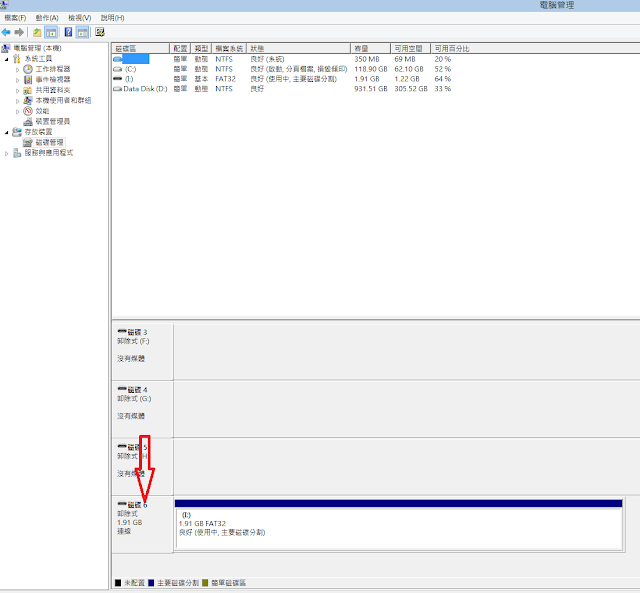Select 服務與應用程式 icon in tree
Viewport: 640px width, 593px height.
17,153
